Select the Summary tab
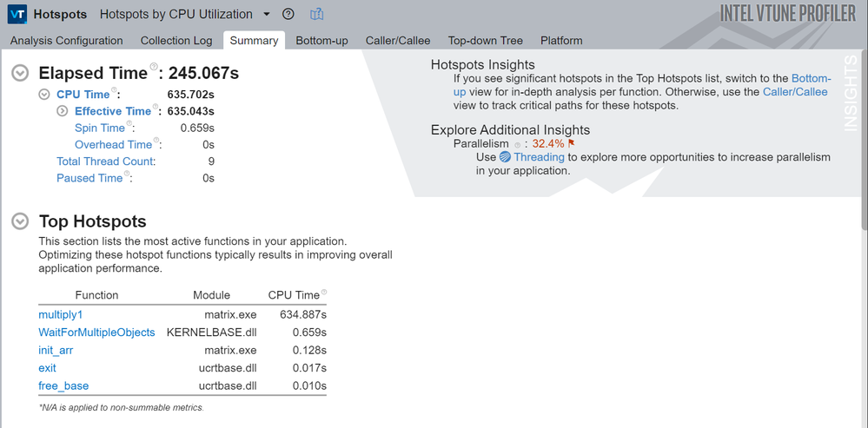Viewport: 868px width, 428px height. 254,40
